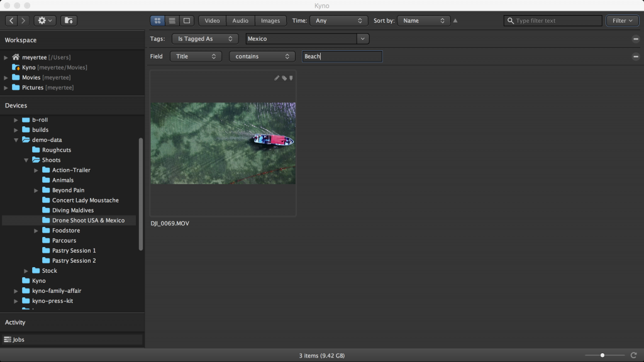Open the Sort by Name dropdown

coord(423,20)
